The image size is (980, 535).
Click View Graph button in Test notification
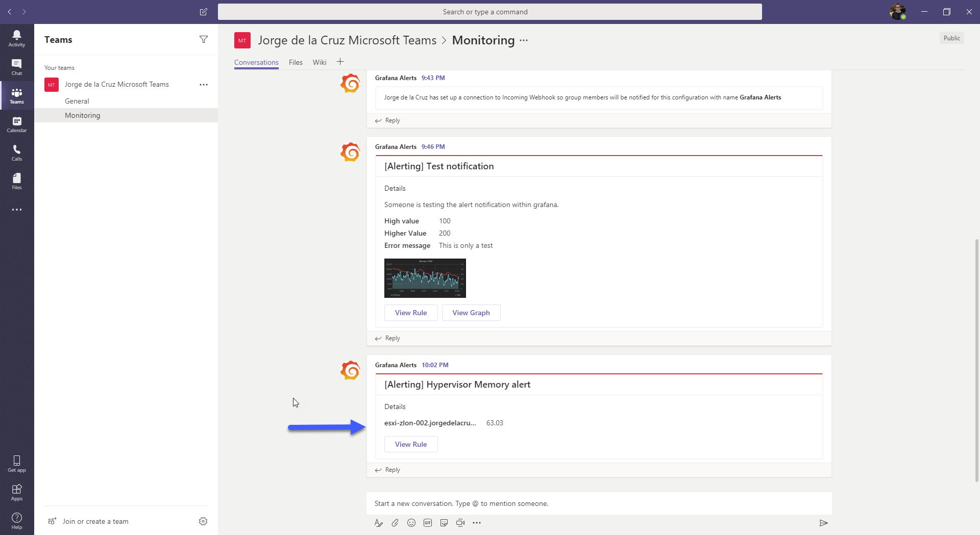coord(471,313)
